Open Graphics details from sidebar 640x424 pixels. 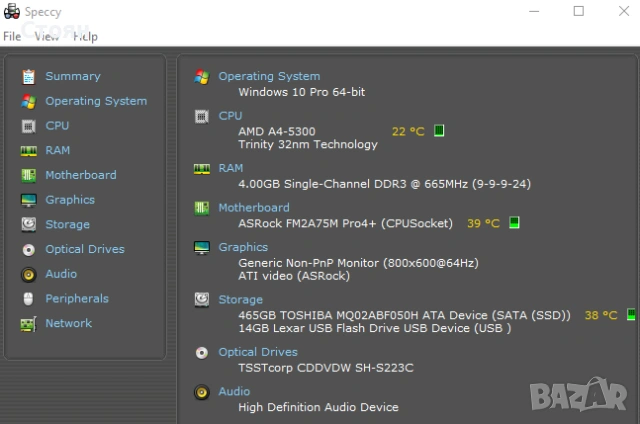click(70, 200)
